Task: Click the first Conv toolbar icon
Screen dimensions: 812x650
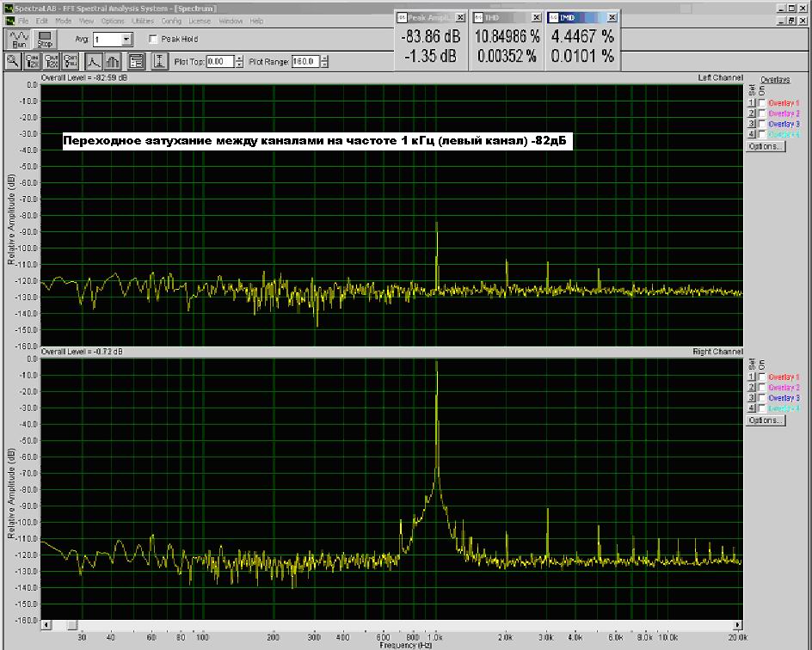Action: pyautogui.click(x=33, y=61)
